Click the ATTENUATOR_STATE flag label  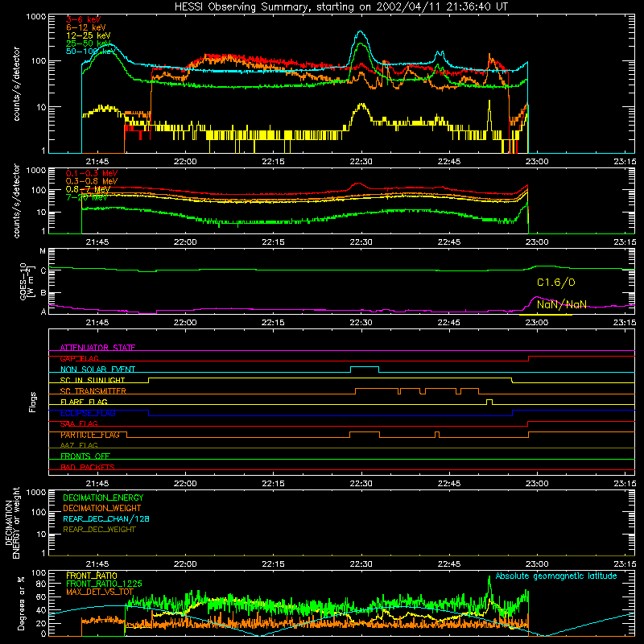[x=97, y=348]
